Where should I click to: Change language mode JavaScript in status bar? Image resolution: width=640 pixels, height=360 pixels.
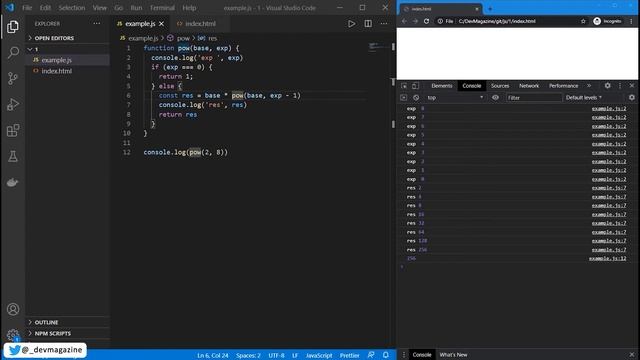319,355
